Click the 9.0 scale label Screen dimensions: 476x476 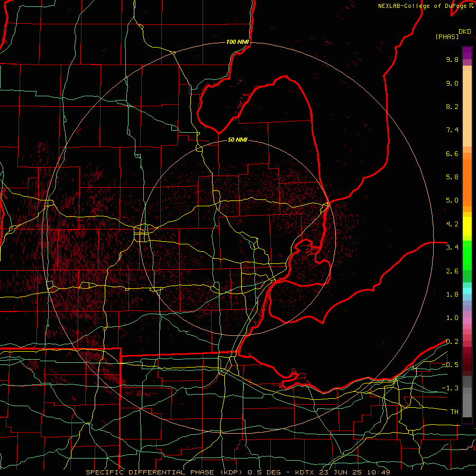point(452,83)
